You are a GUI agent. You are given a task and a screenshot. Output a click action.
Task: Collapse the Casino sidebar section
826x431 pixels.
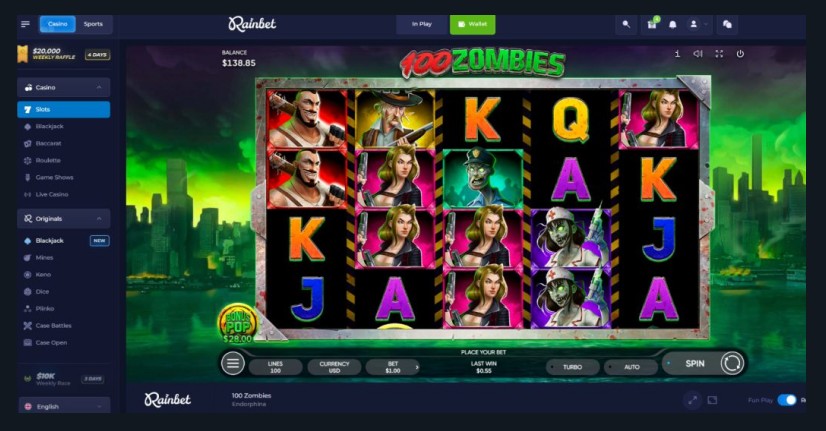click(99, 87)
